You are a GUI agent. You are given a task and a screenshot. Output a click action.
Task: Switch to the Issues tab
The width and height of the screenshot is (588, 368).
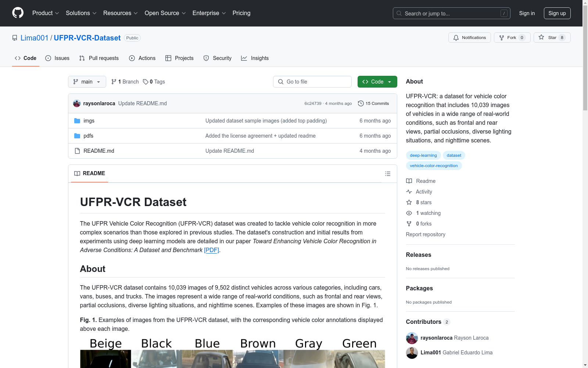[57, 58]
